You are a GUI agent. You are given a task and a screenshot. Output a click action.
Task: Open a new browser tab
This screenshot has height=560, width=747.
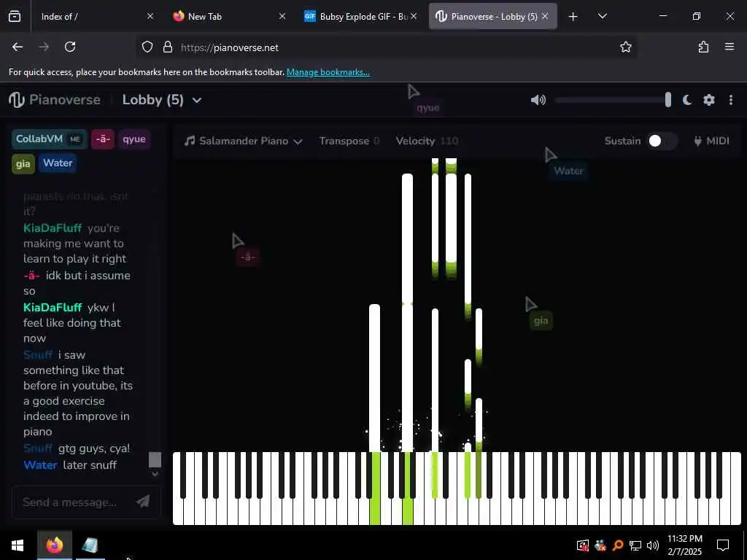click(573, 17)
